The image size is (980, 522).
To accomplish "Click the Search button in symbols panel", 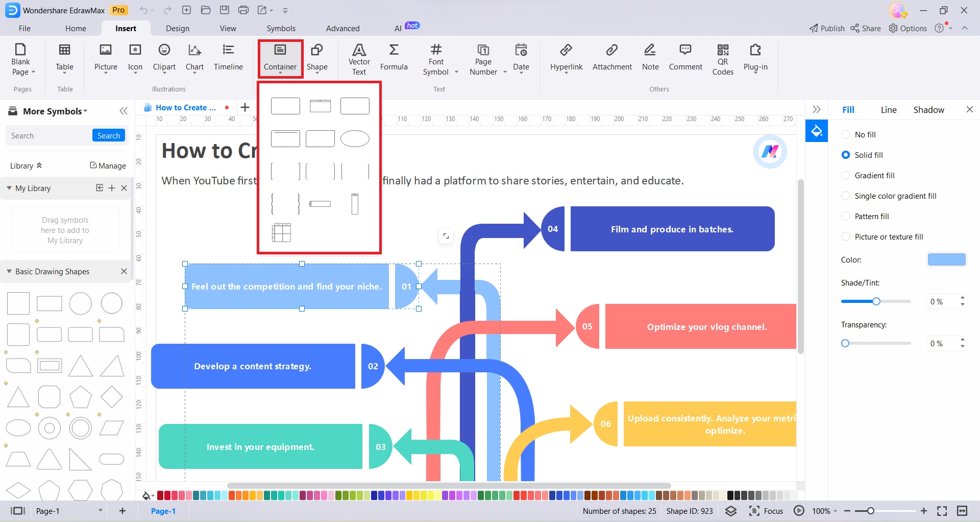I will (x=109, y=135).
